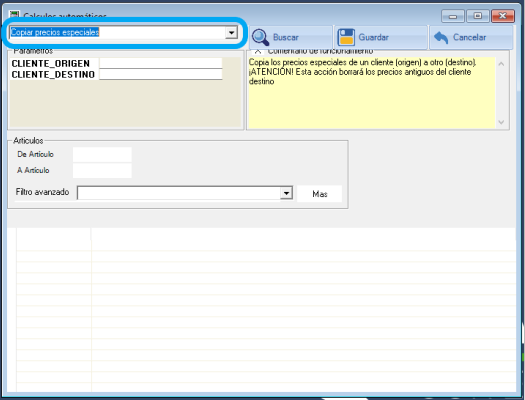Screen dimensions: 525x400
Task: Click the CLIENTE_DESTINO input field
Action: pos(161,74)
